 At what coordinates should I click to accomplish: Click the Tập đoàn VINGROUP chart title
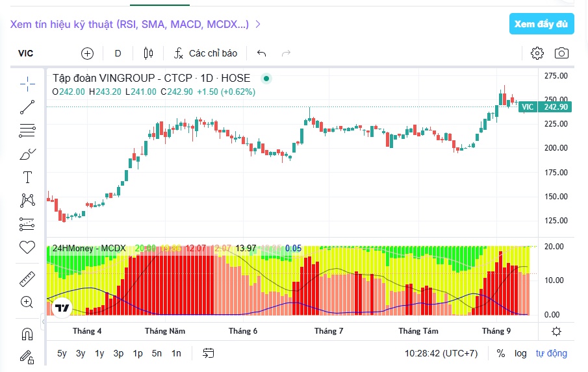pos(151,78)
